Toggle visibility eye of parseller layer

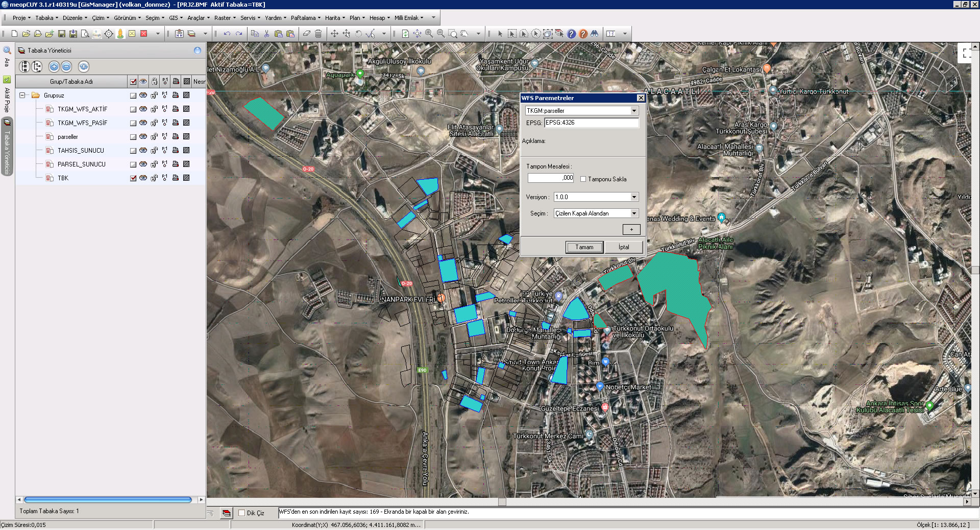(x=143, y=137)
